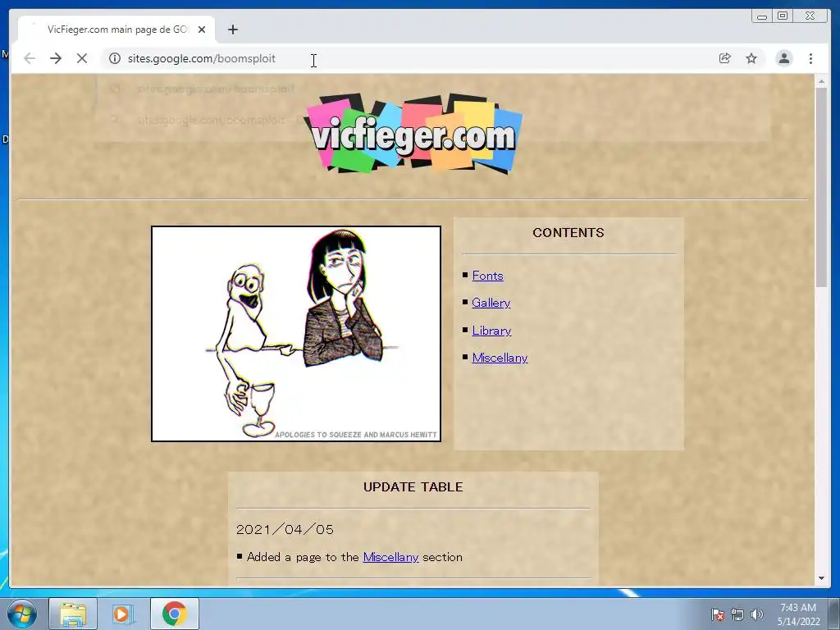Follow Miscellany link in Update Table
The height and width of the screenshot is (630, 840).
[x=390, y=557]
